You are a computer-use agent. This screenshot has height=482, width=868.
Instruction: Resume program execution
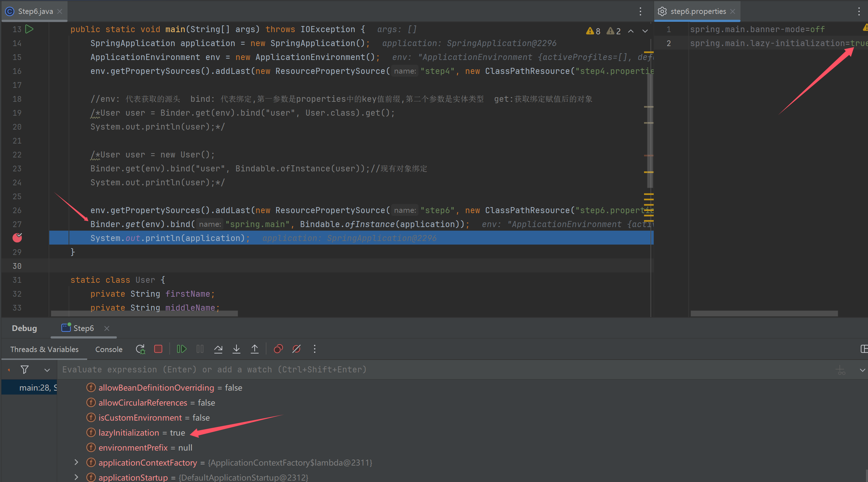pos(181,349)
